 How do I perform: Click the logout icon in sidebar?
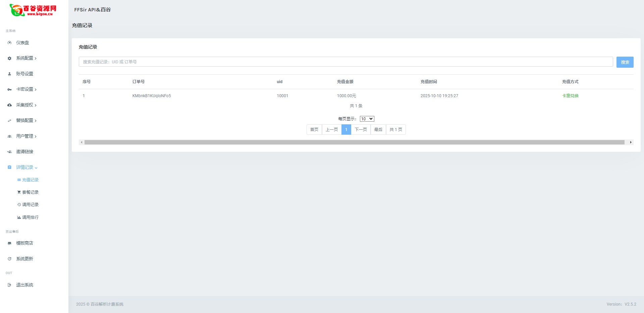point(9,285)
